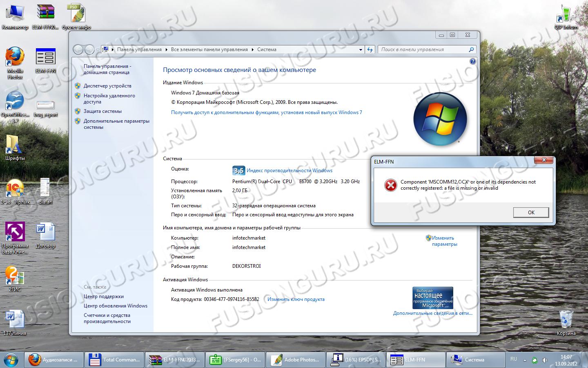Open Центр поддержки link
Image resolution: width=588 pixels, height=368 pixels.
(104, 296)
